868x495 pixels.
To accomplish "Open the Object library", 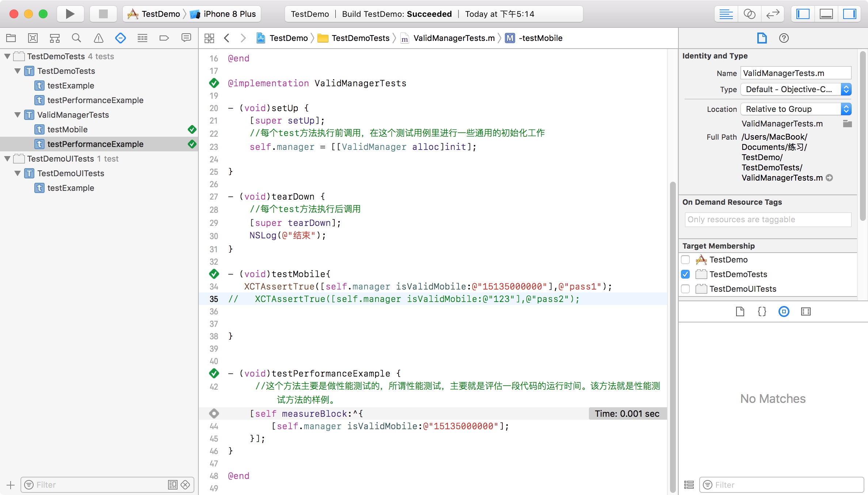I will (x=784, y=311).
